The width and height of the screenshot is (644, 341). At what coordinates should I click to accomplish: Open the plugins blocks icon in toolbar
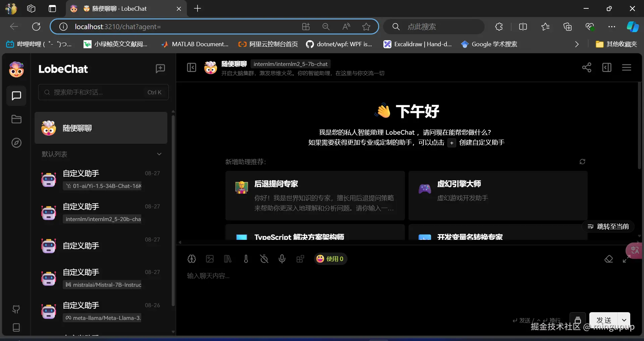click(300, 259)
